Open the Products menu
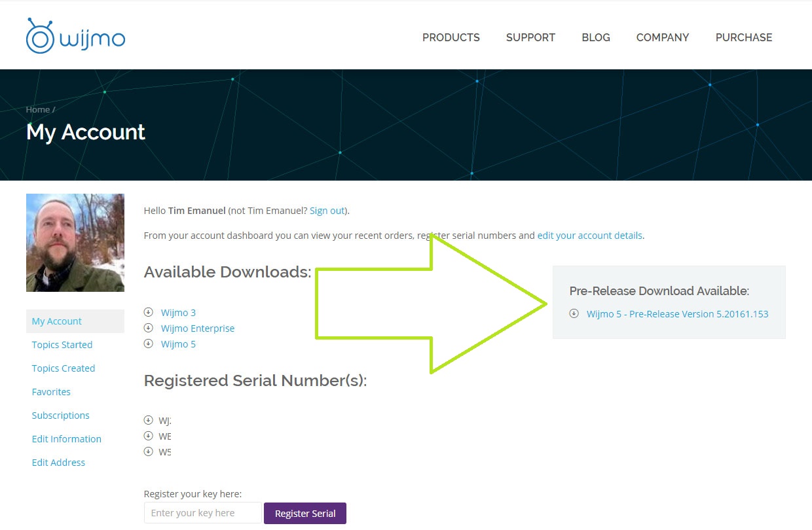The image size is (812, 530). click(451, 37)
